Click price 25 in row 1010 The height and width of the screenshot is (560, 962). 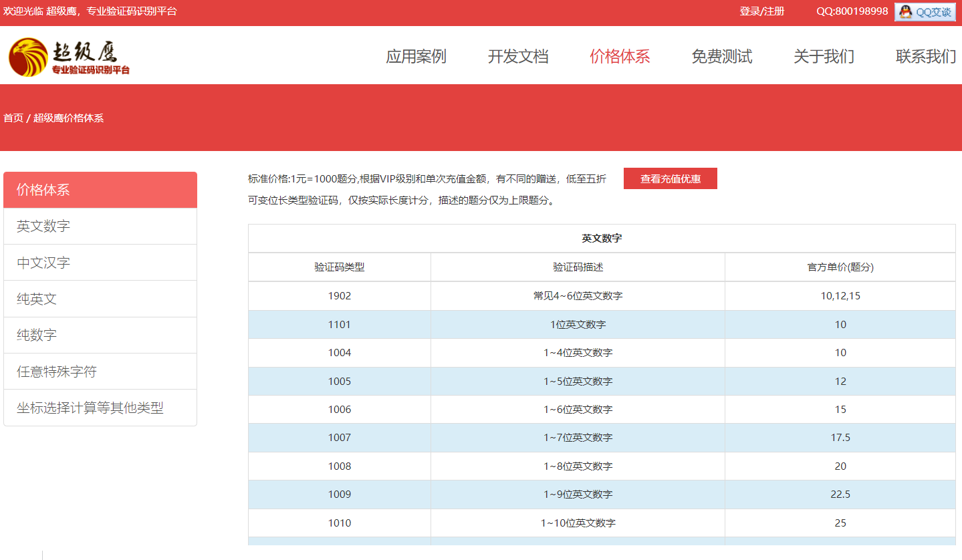click(840, 523)
